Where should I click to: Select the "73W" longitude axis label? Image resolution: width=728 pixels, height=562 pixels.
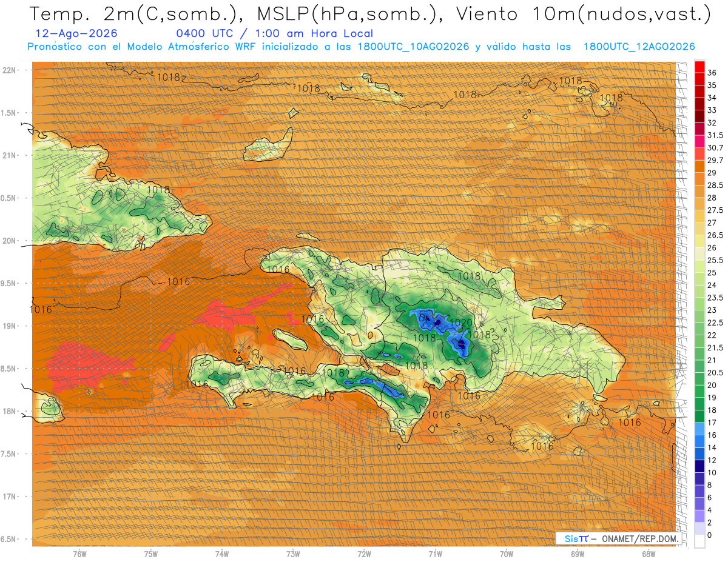point(293,554)
